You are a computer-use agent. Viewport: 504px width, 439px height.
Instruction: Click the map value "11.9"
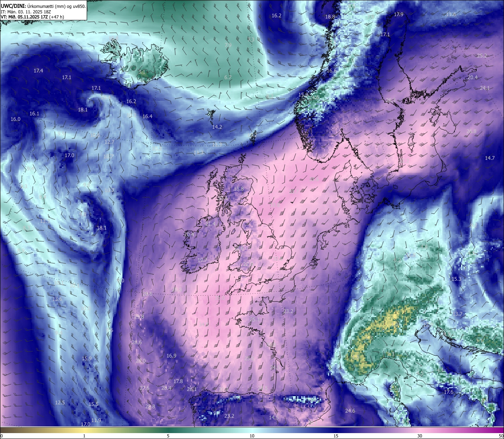click(96, 420)
